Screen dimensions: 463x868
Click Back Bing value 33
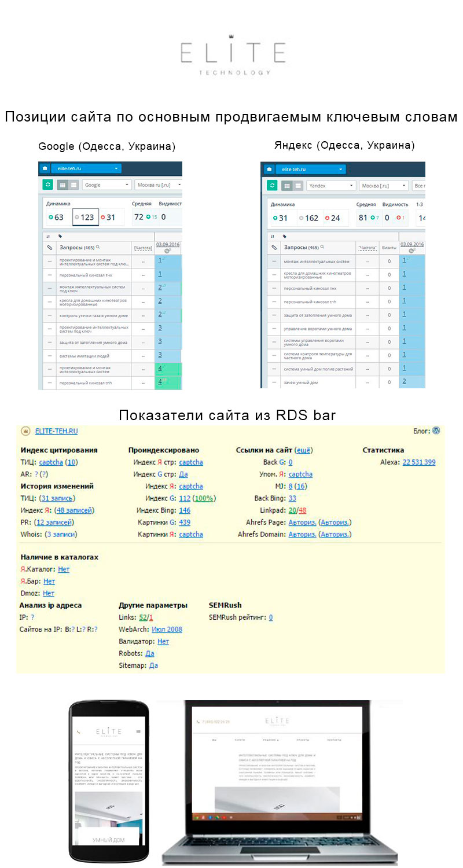pyautogui.click(x=292, y=498)
